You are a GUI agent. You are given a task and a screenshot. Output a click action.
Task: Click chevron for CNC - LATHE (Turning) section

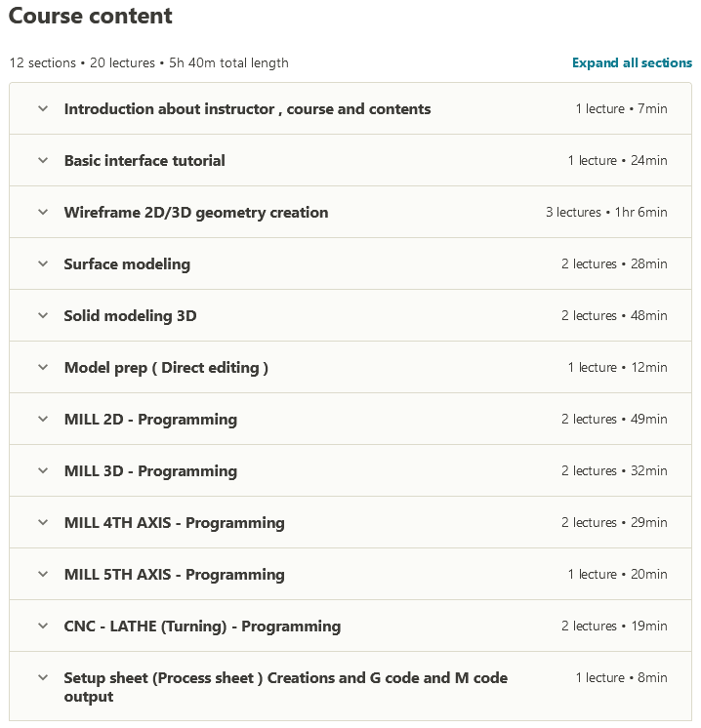43,626
